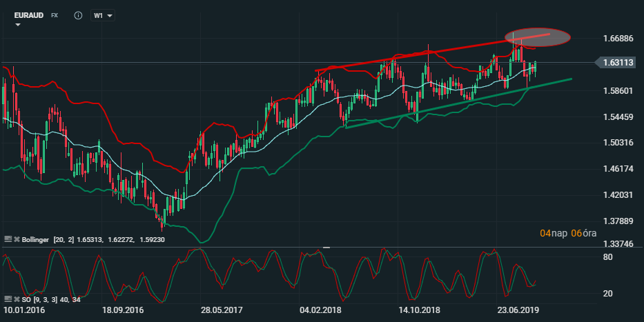The width and height of the screenshot is (644, 322).
Task: Click date axis label 28.05.2017
Action: click(x=222, y=310)
